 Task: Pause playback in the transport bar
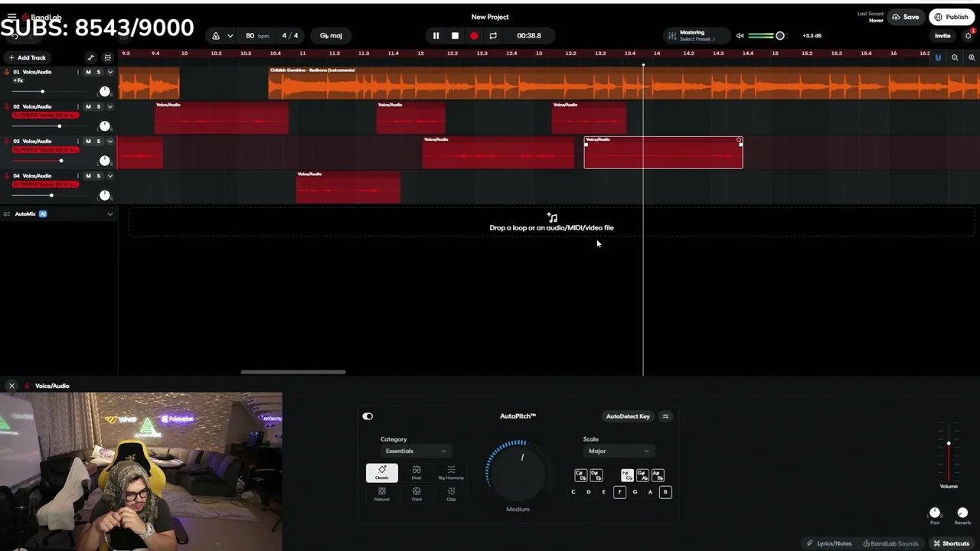(x=436, y=36)
